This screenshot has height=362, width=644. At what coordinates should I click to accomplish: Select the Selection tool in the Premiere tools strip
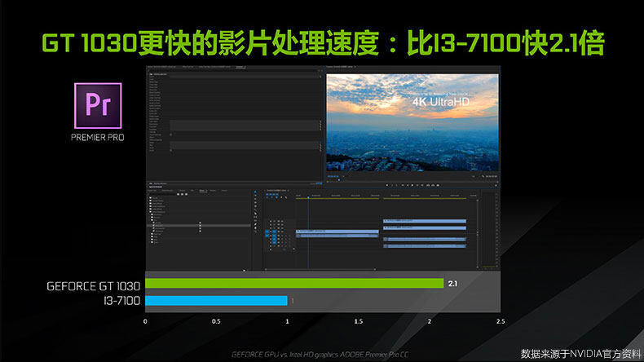click(255, 192)
